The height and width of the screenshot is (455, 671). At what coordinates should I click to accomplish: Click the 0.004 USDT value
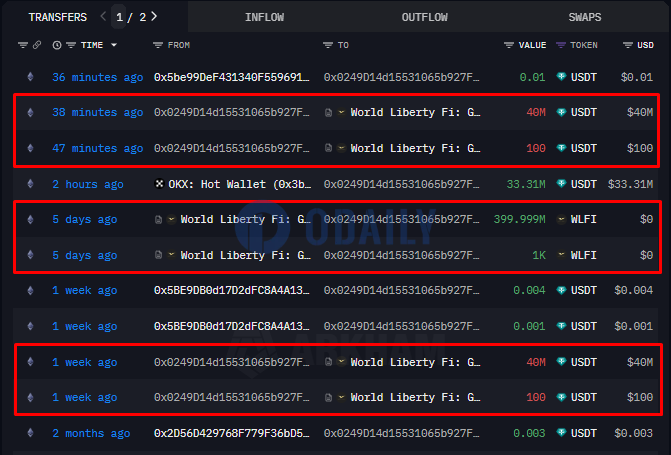point(529,290)
